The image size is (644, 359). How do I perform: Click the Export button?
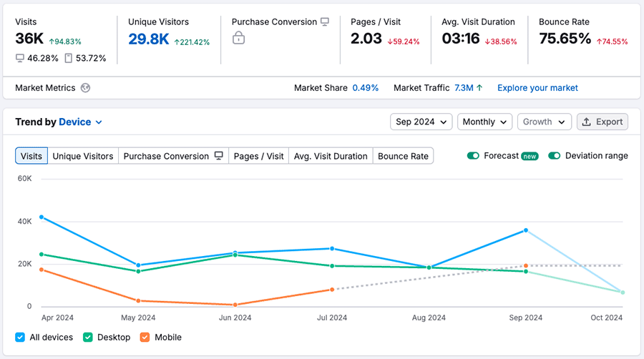602,122
